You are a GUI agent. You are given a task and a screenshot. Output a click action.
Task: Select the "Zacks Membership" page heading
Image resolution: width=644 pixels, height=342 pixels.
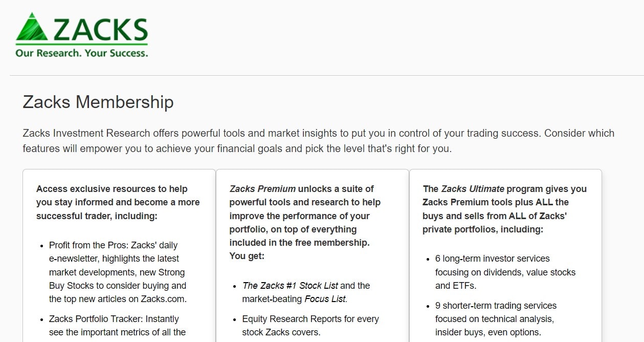point(98,102)
